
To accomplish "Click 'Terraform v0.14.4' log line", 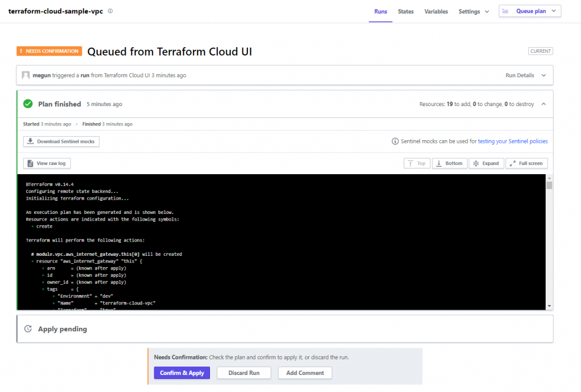I will point(50,184).
